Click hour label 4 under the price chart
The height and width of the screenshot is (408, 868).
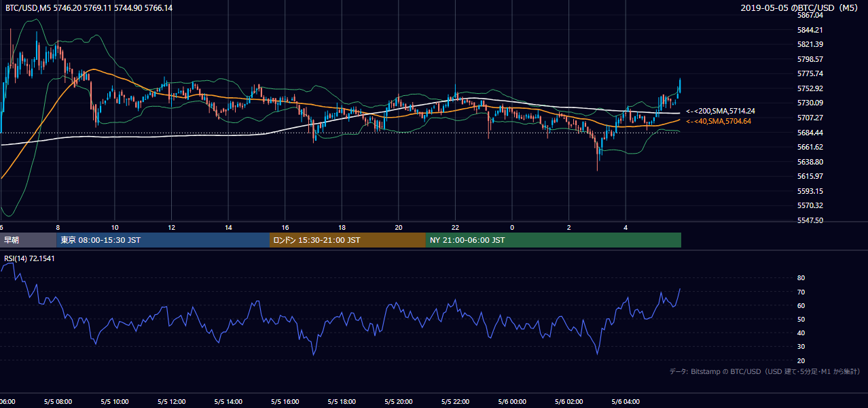[626, 227]
